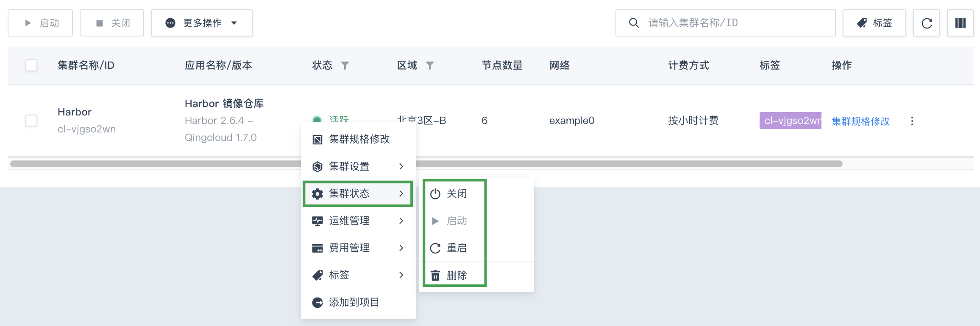Click the trash icon next to 删除
This screenshot has height=326, width=980.
click(435, 275)
